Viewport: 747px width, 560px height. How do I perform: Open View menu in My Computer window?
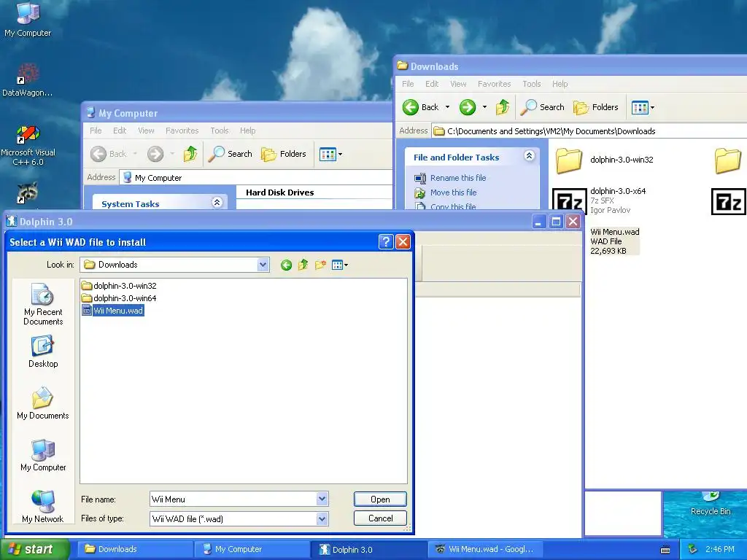point(146,131)
